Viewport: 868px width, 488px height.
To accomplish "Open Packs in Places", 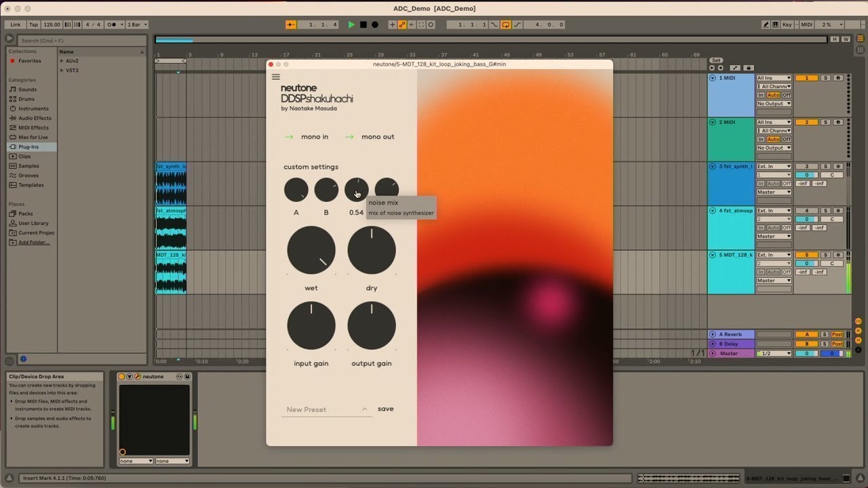I will point(26,213).
